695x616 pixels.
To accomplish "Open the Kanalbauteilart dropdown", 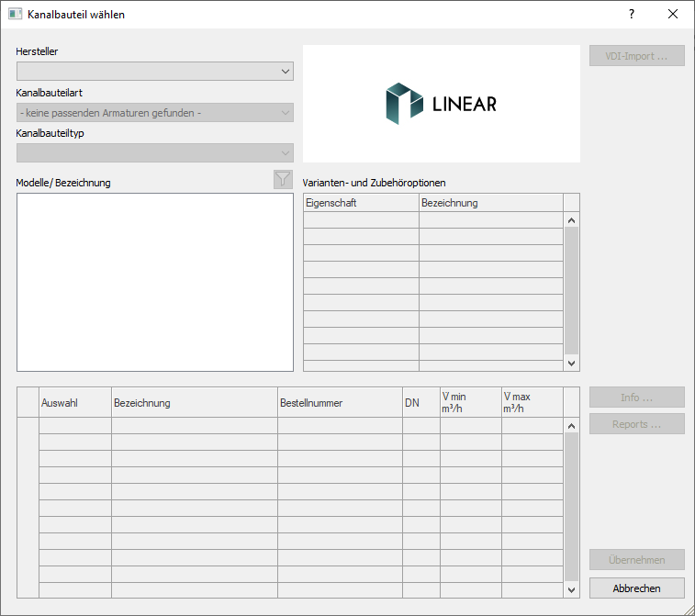I will tap(154, 113).
